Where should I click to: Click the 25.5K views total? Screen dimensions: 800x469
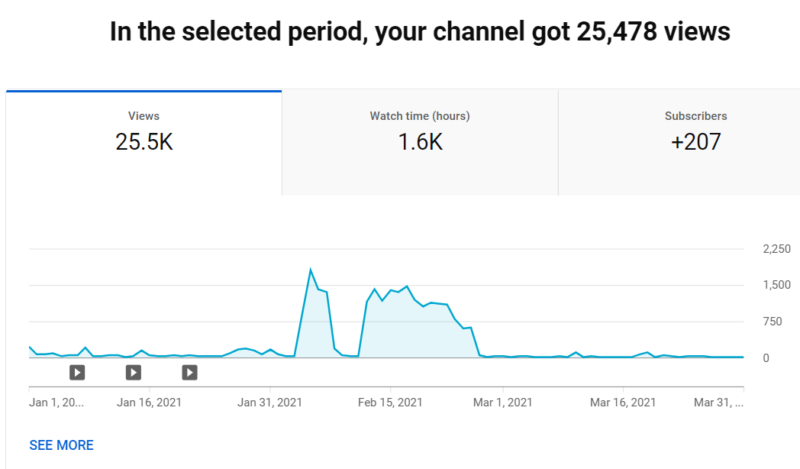[144, 142]
